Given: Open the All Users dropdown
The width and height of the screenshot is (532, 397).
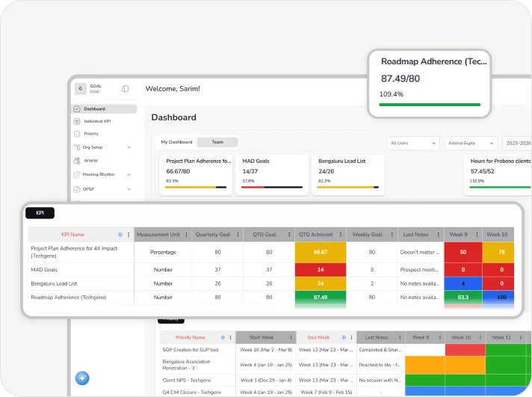Looking at the screenshot, I should (x=413, y=144).
